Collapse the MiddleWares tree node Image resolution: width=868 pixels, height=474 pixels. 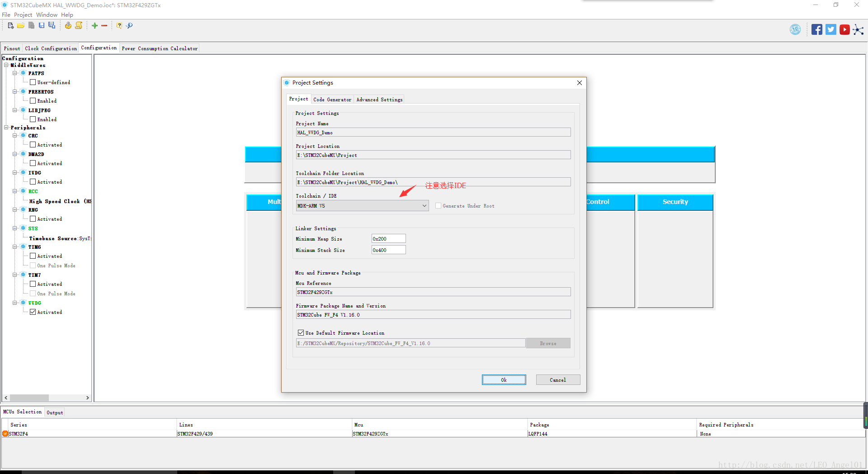coord(6,65)
